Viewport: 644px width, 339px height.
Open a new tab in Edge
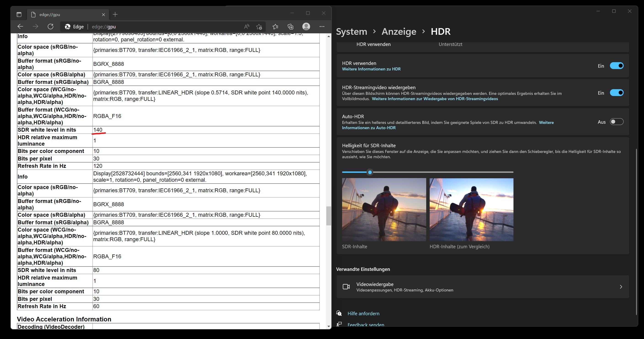coord(115,14)
